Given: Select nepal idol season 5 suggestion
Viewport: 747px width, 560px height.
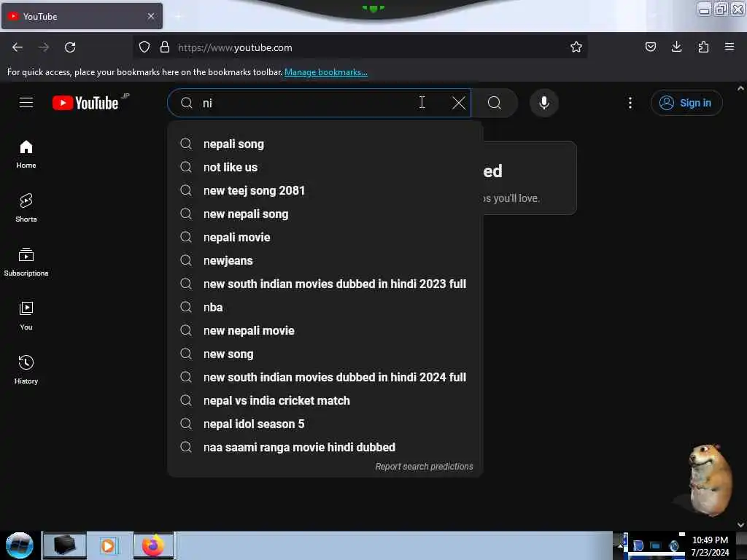Looking at the screenshot, I should point(325,424).
